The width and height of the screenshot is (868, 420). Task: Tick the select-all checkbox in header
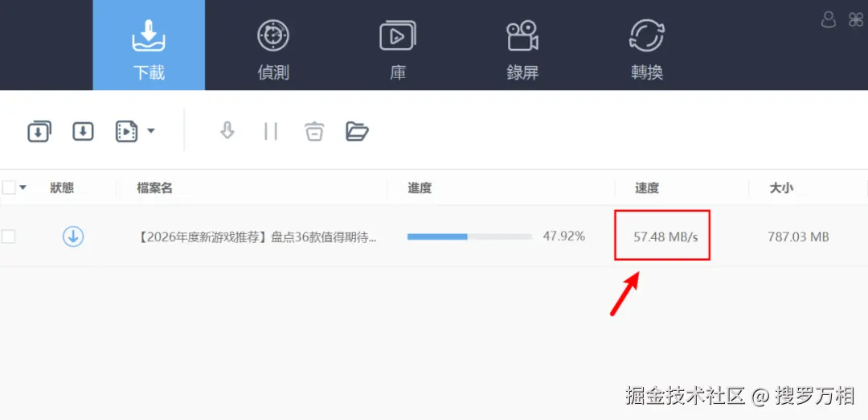tap(9, 187)
